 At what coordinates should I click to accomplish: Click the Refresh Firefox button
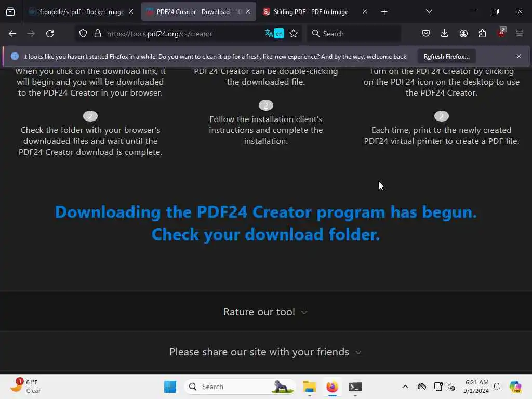pos(446,57)
